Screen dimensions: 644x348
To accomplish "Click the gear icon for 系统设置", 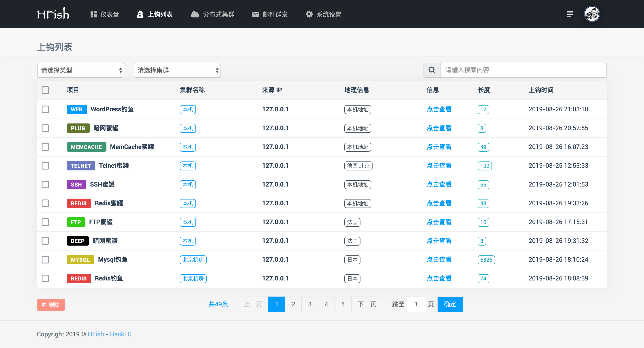I will [x=309, y=14].
